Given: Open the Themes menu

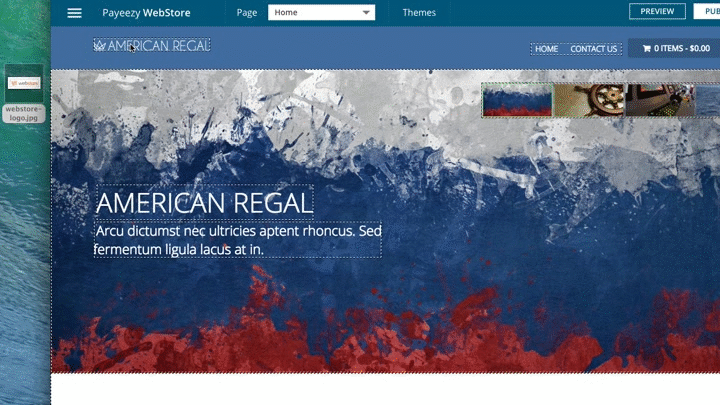Looking at the screenshot, I should [x=419, y=13].
